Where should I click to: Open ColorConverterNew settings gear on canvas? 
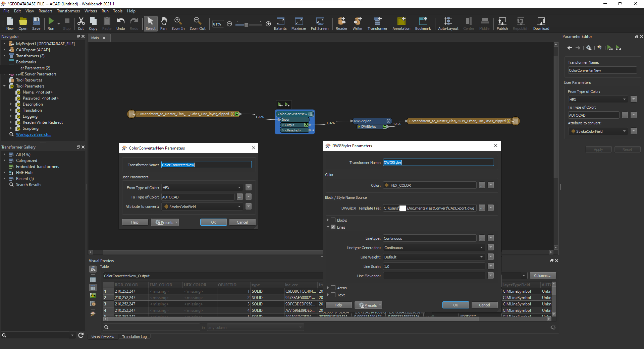coord(310,114)
